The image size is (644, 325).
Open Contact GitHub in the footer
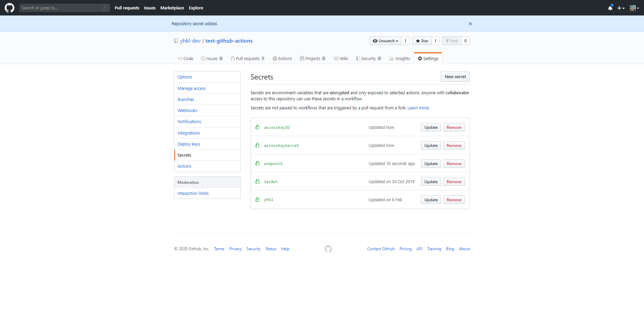point(381,249)
